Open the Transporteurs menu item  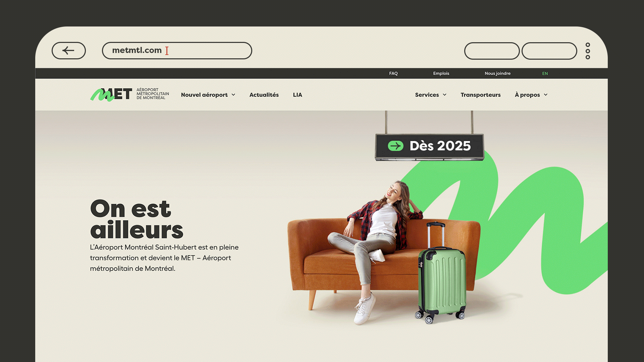(x=481, y=95)
